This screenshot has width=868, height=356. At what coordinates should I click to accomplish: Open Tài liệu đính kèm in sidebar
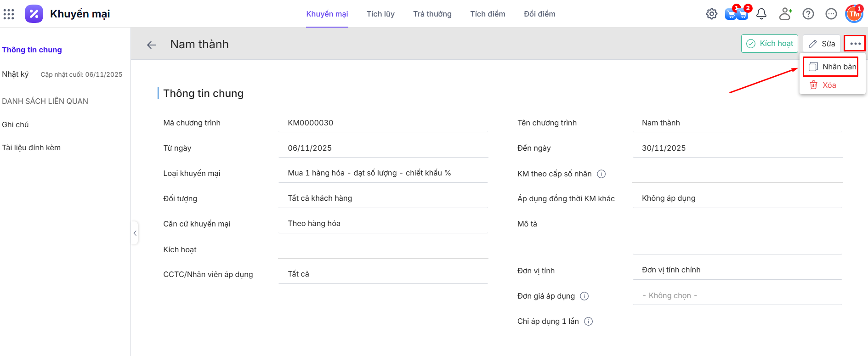(x=31, y=147)
